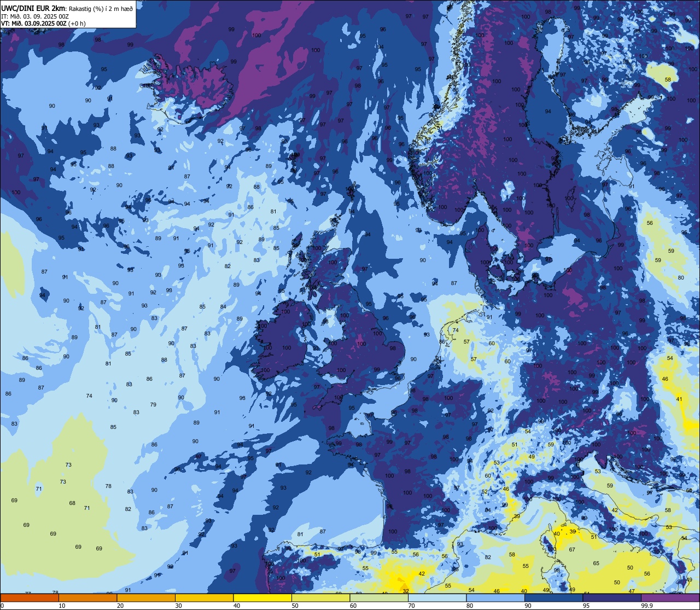Click the legend tick label '30'
The image size is (700, 610).
pos(178,606)
